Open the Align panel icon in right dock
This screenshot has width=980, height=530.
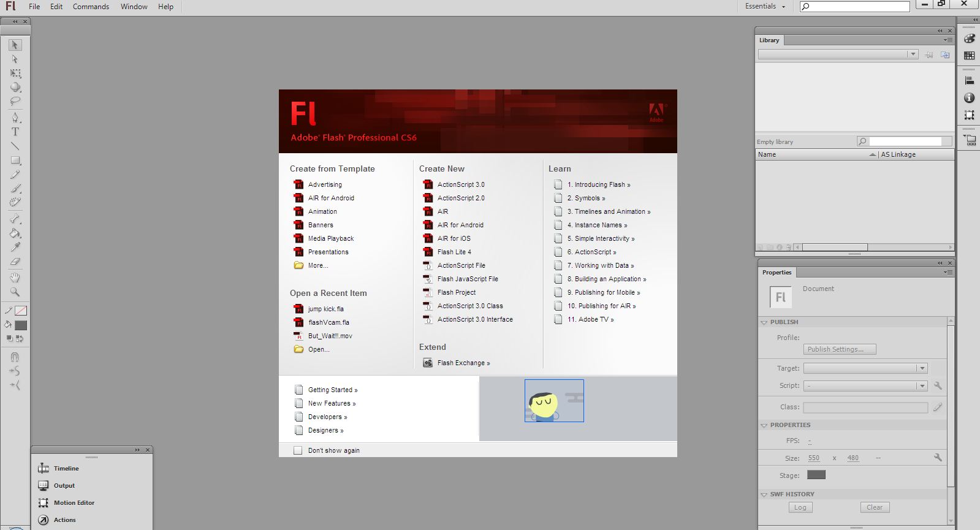(x=970, y=80)
